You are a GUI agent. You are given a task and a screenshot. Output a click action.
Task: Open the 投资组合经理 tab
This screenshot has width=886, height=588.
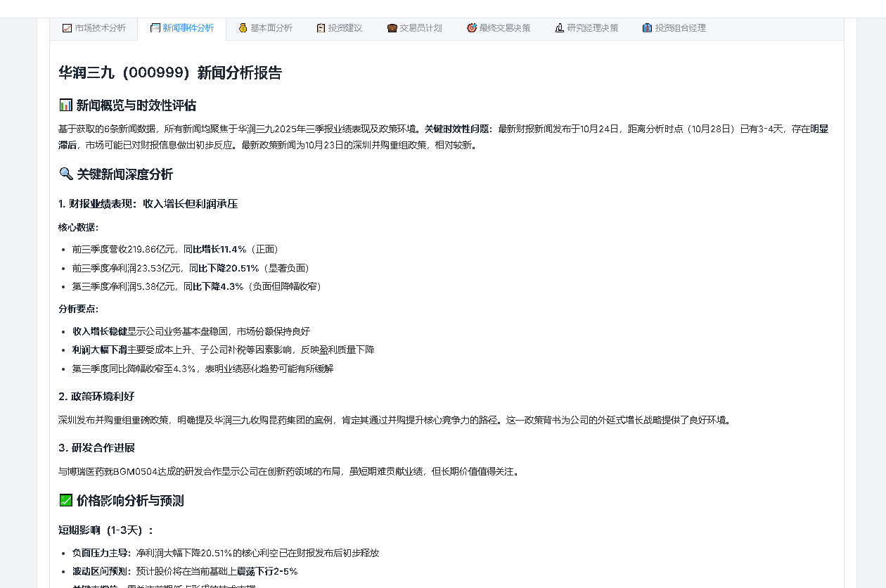point(674,28)
